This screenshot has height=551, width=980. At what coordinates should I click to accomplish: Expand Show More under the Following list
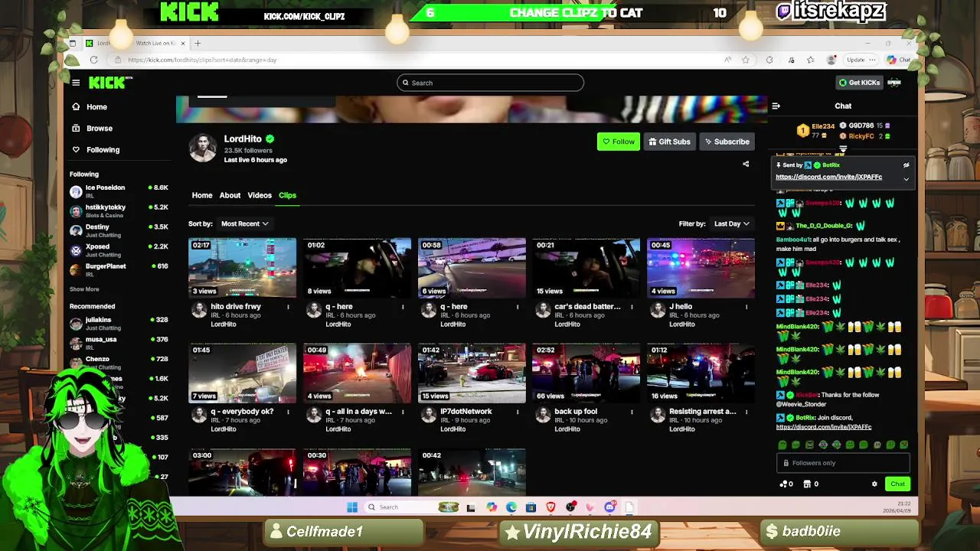click(x=84, y=289)
